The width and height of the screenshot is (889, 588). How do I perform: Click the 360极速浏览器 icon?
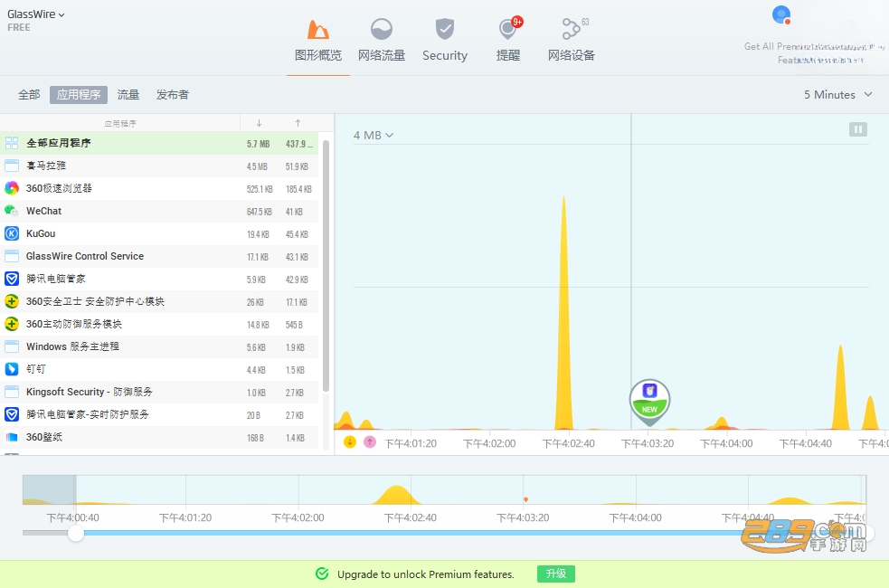(12, 188)
